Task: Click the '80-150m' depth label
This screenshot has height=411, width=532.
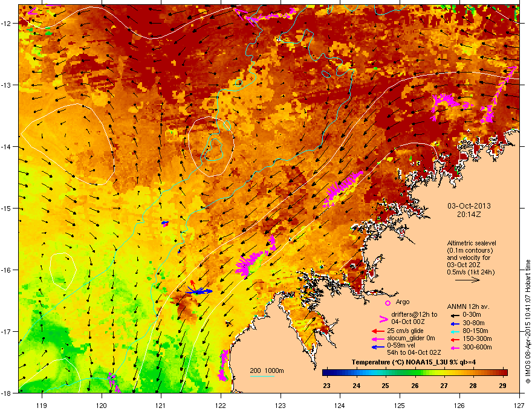Action: [475, 331]
